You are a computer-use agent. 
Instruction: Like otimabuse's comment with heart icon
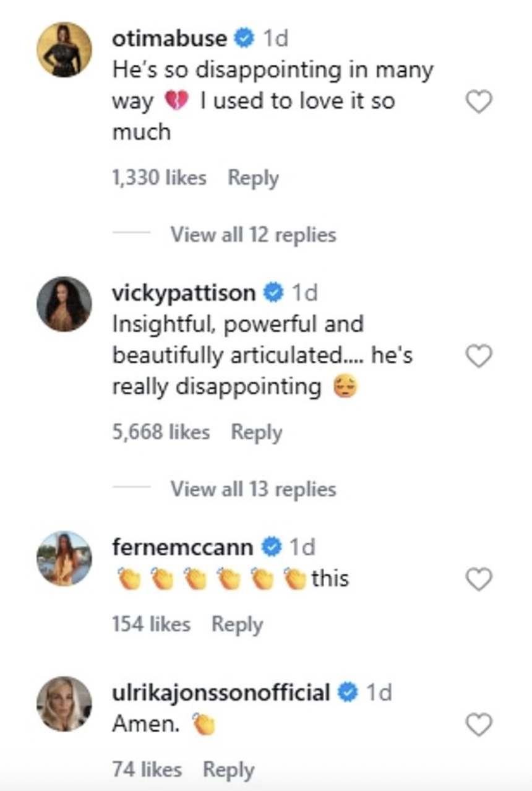(x=478, y=102)
